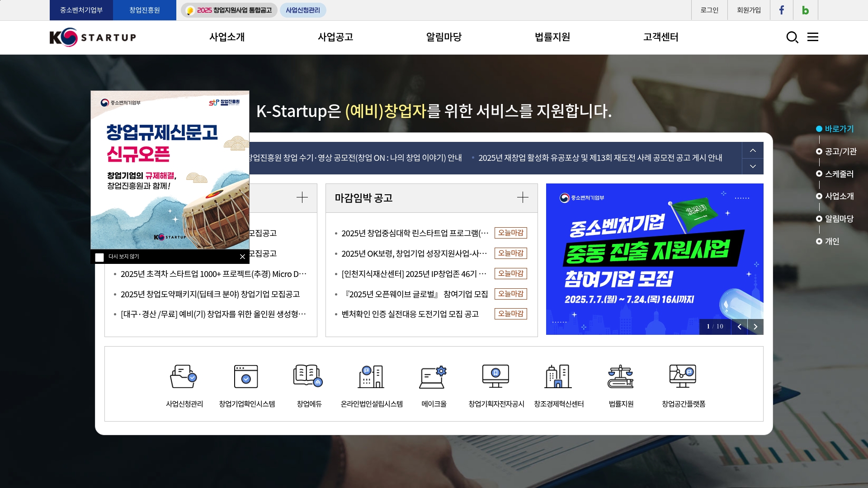Open the 창업기획자전자공시 monitor icon
The width and height of the screenshot is (868, 488).
coord(495,376)
